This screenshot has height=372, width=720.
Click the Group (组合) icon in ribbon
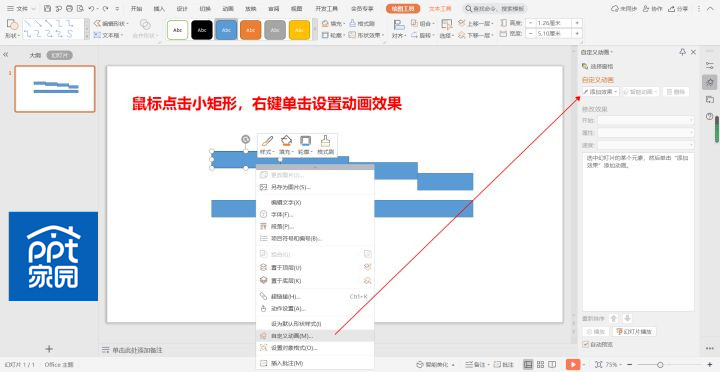coord(414,23)
